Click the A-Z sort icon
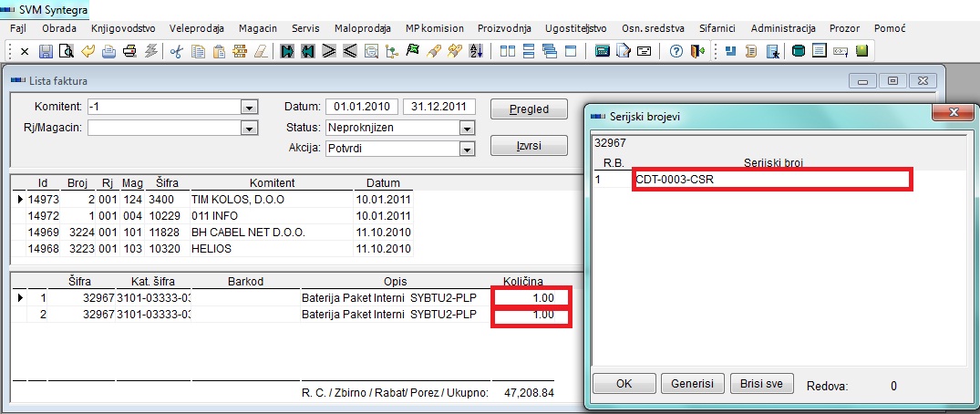The width and height of the screenshot is (980, 414). point(475,51)
